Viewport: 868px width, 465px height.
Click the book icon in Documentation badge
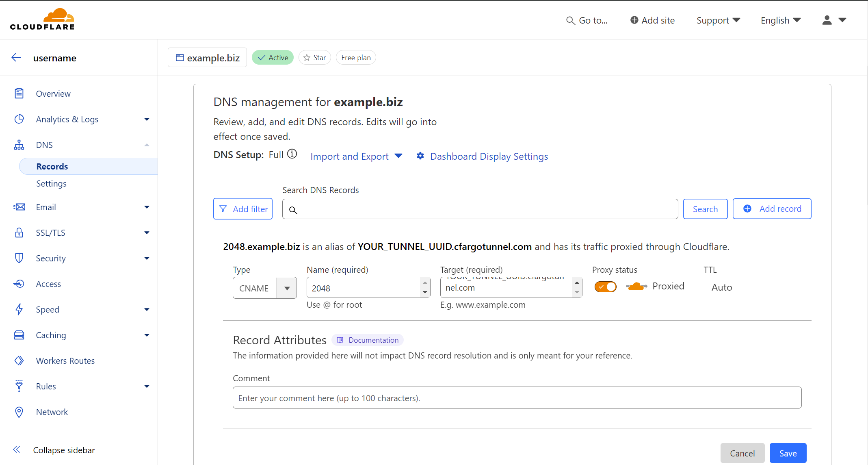pos(340,340)
